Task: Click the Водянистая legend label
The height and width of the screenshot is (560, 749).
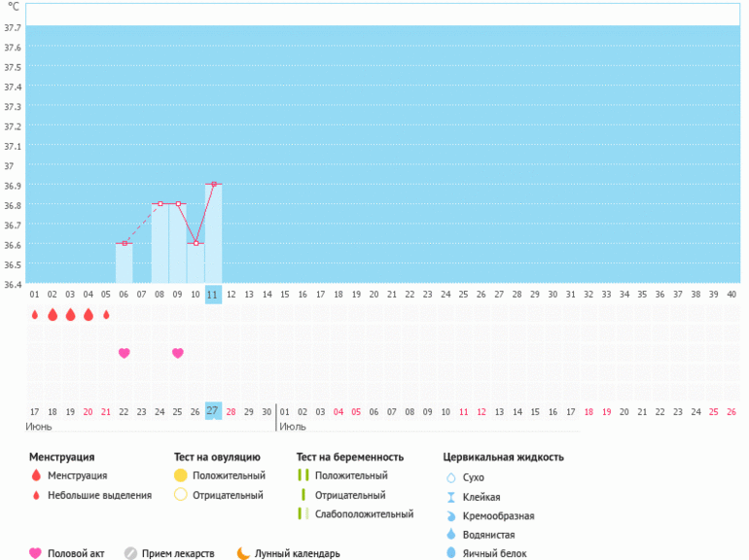Action: 489,535
